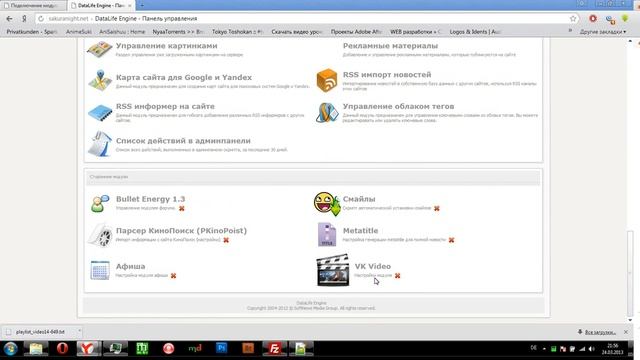This screenshot has height=360, width=640.
Task: Click the page vertical scrollbar thumb
Action: (631, 272)
